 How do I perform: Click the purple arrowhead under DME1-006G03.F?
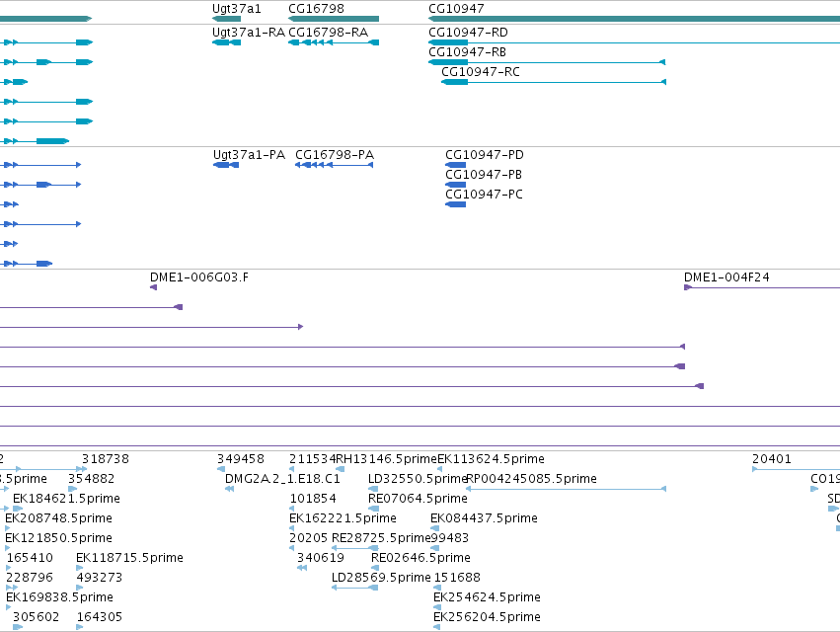(x=153, y=288)
